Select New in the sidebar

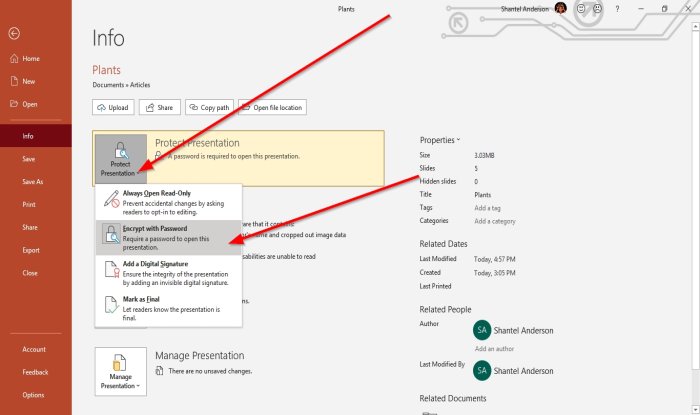(36, 81)
